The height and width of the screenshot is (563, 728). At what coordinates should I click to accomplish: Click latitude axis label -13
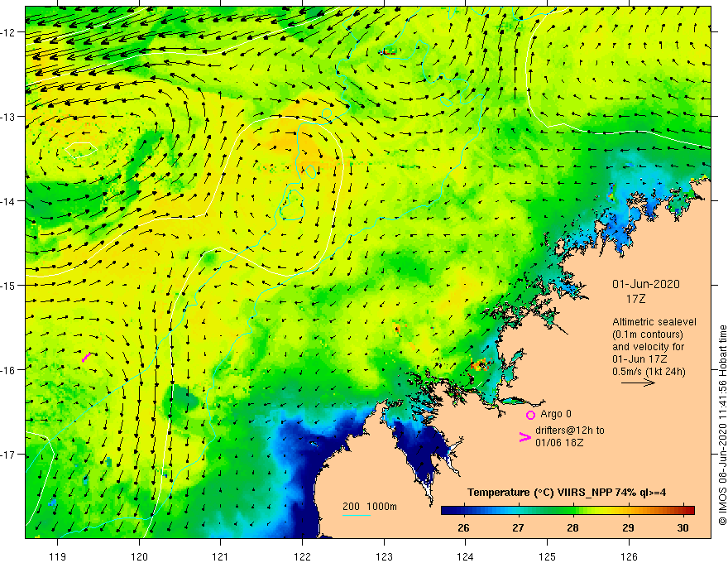tap(8, 117)
